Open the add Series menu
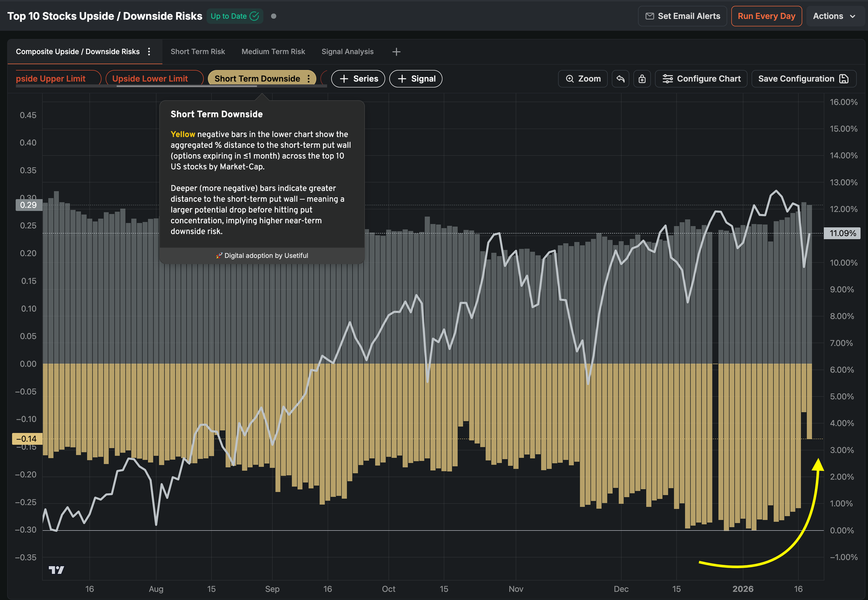This screenshot has width=868, height=600. [358, 79]
